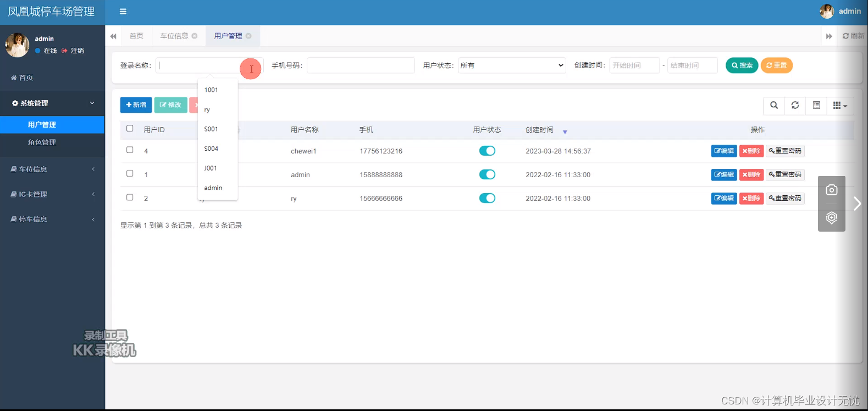Expand the IC卡管理 sidebar menu
868x411 pixels.
tap(52, 194)
